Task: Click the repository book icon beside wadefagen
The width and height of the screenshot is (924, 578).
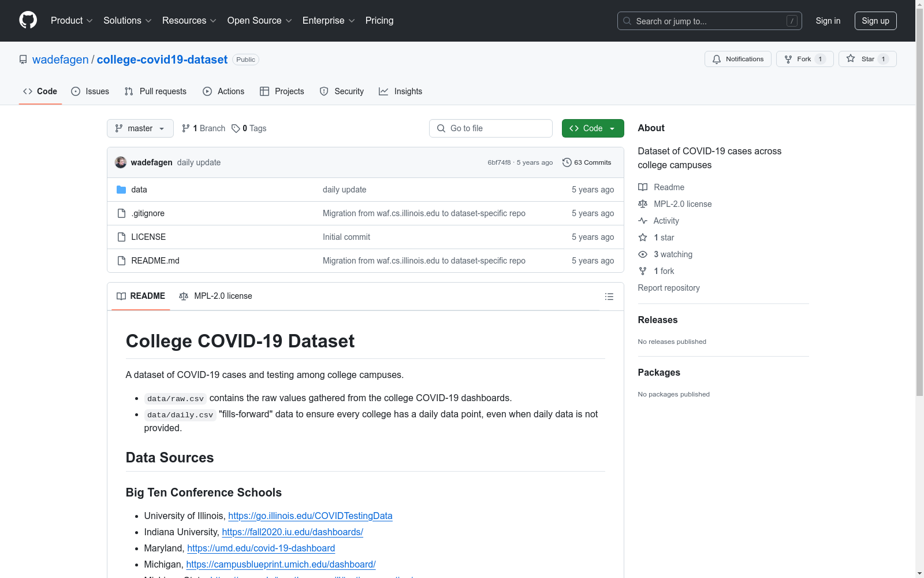Action: (23, 60)
